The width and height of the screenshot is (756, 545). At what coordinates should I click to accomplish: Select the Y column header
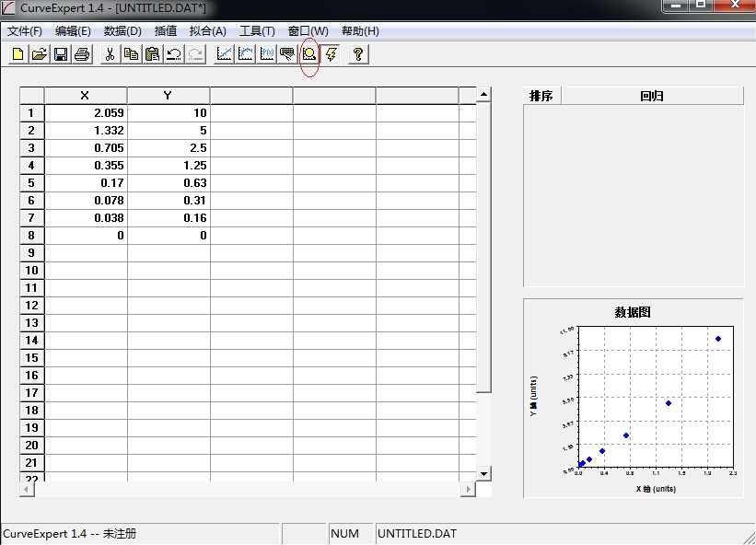pyautogui.click(x=169, y=96)
